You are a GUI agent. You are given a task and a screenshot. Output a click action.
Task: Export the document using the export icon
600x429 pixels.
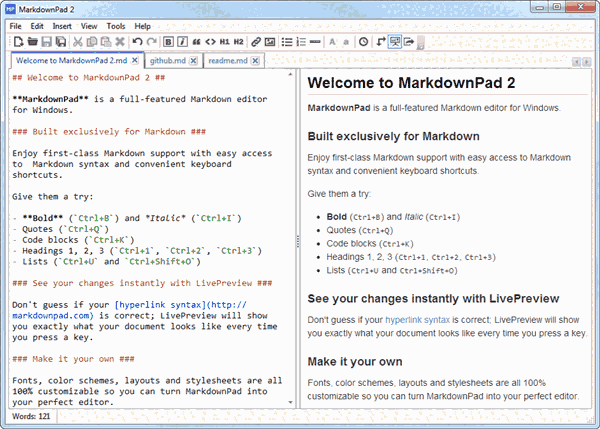[x=409, y=41]
